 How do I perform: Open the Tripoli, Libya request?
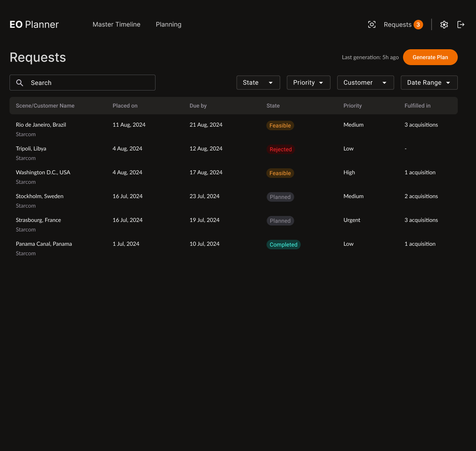pyautogui.click(x=31, y=148)
